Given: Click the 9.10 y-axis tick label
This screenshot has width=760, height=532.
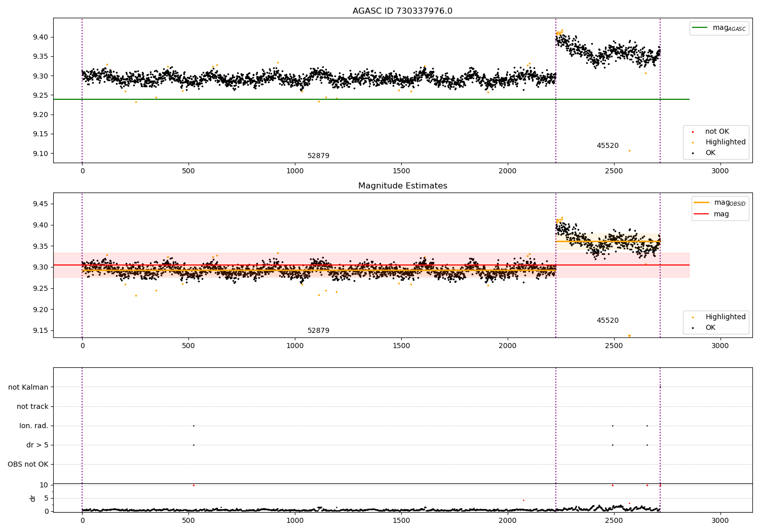Looking at the screenshot, I should (x=40, y=154).
